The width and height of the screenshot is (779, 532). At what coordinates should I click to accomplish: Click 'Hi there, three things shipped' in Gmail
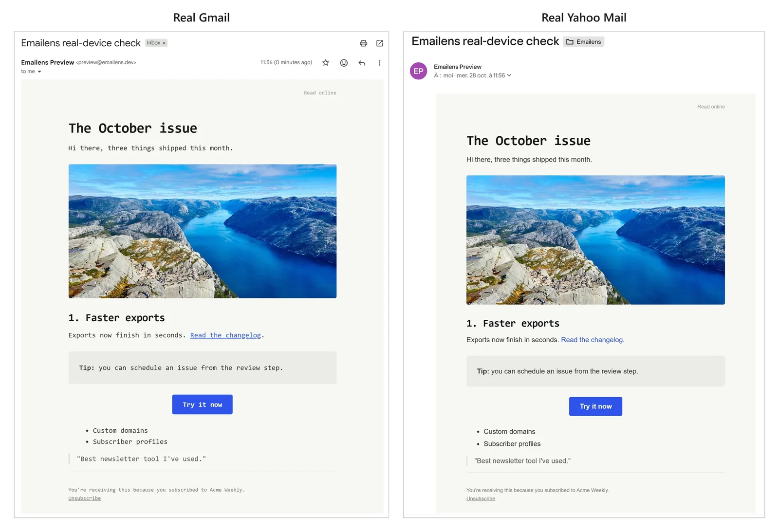[x=150, y=148]
